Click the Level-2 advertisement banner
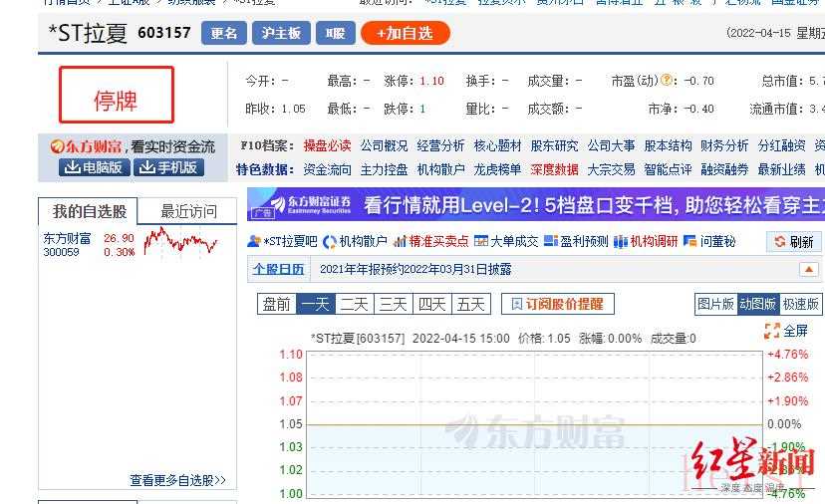This screenshot has height=504, width=825. coord(536,204)
